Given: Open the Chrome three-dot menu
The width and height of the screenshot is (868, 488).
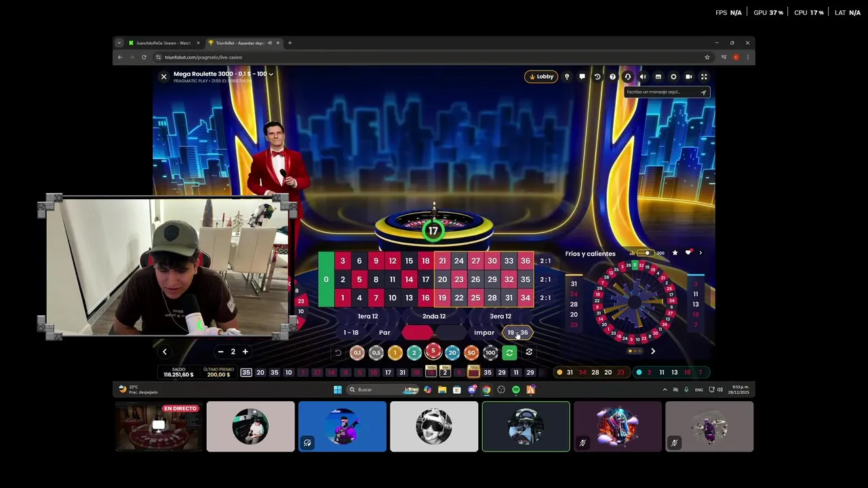Looking at the screenshot, I should 748,57.
